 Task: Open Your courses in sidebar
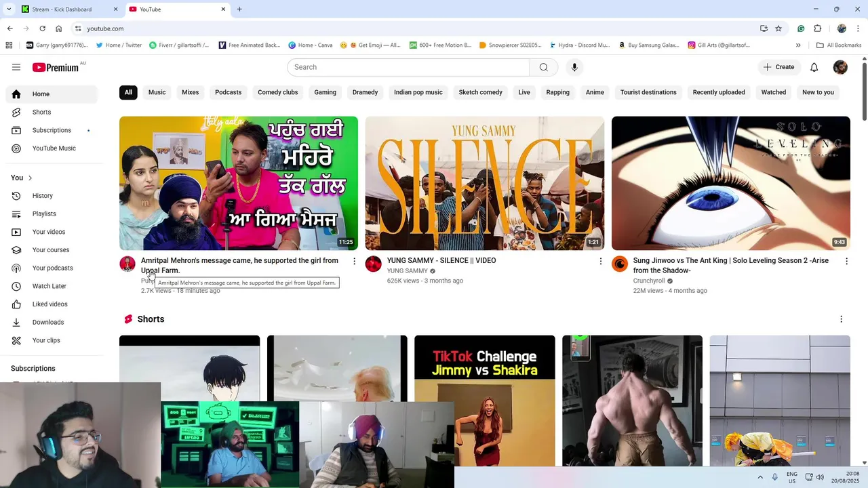52,250
